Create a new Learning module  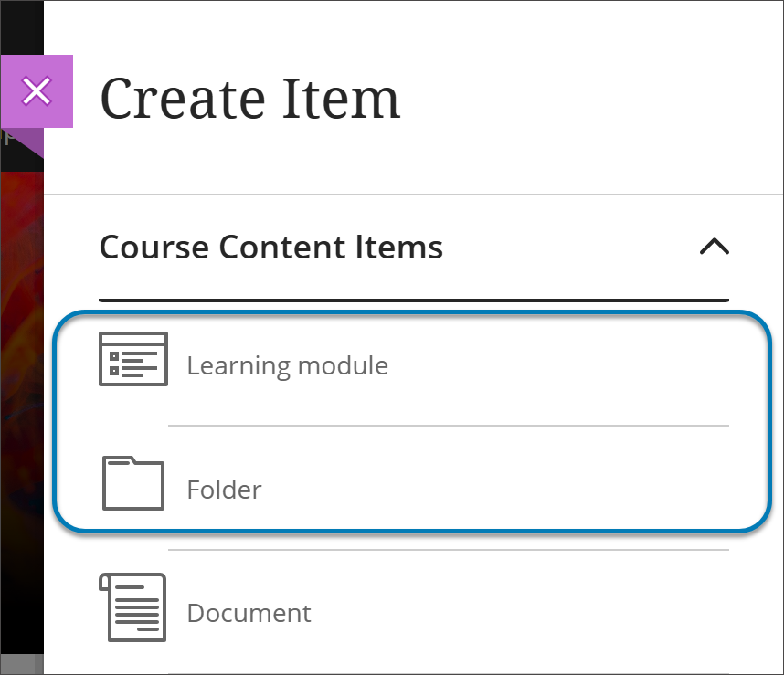pyautogui.click(x=287, y=364)
